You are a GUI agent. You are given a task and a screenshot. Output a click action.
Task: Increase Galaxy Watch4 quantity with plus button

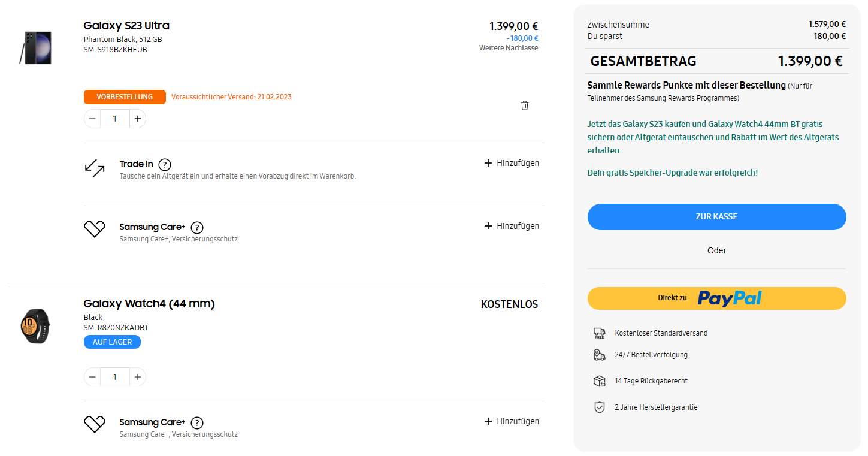[x=138, y=377]
